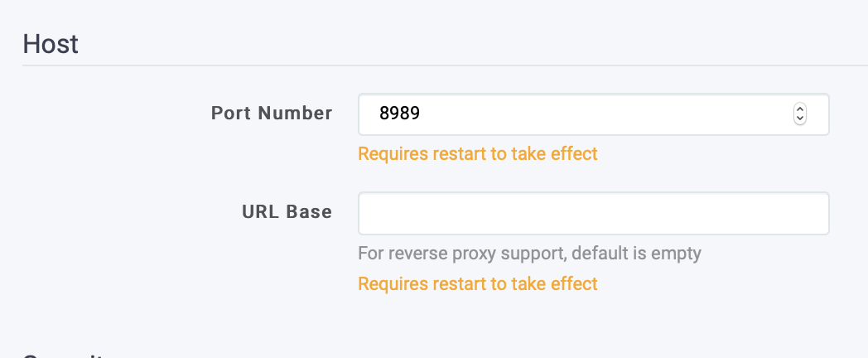The image size is (868, 358).
Task: Click the word "Base" in the URL Base label
Action: coord(308,211)
